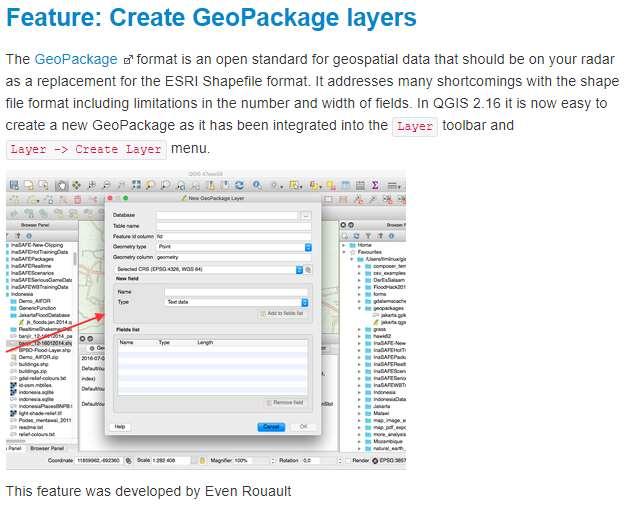Open the statistical summary Sigma icon
The height and width of the screenshot is (506, 640).
tap(375, 186)
